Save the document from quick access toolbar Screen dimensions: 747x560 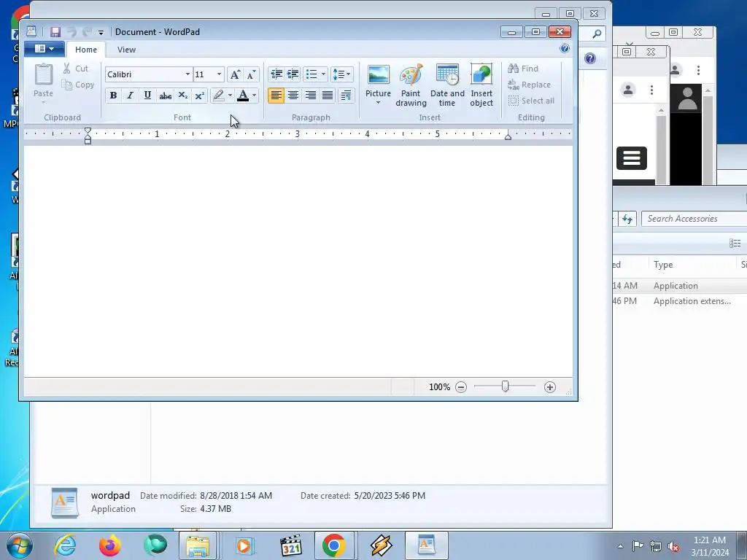[55, 32]
